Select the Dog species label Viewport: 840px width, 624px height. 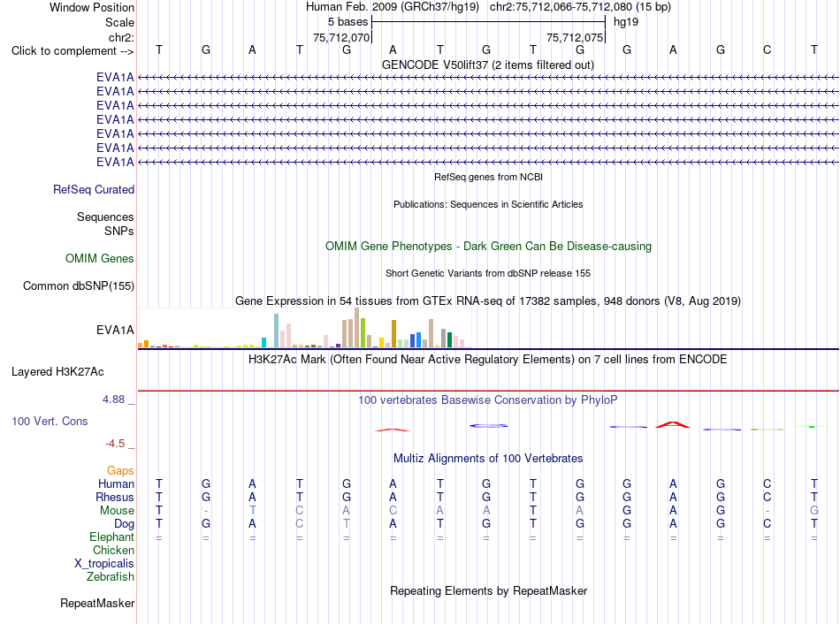tap(124, 524)
